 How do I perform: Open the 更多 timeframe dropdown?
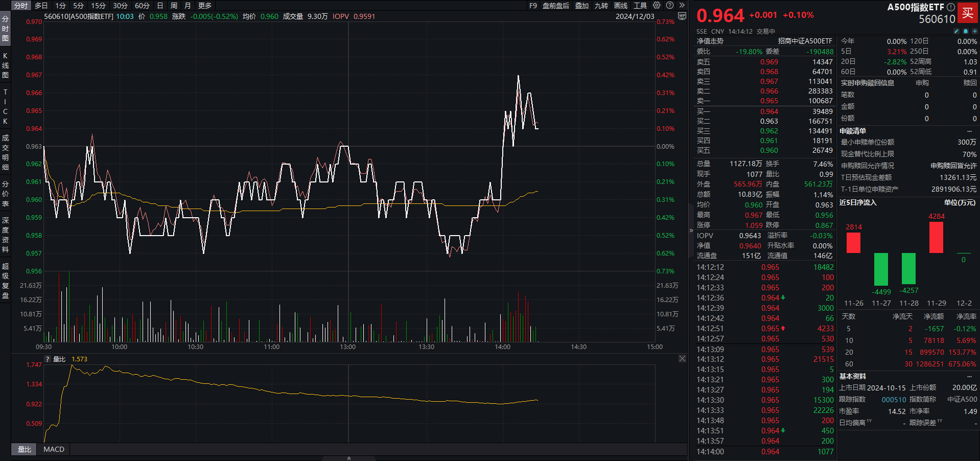pos(205,6)
